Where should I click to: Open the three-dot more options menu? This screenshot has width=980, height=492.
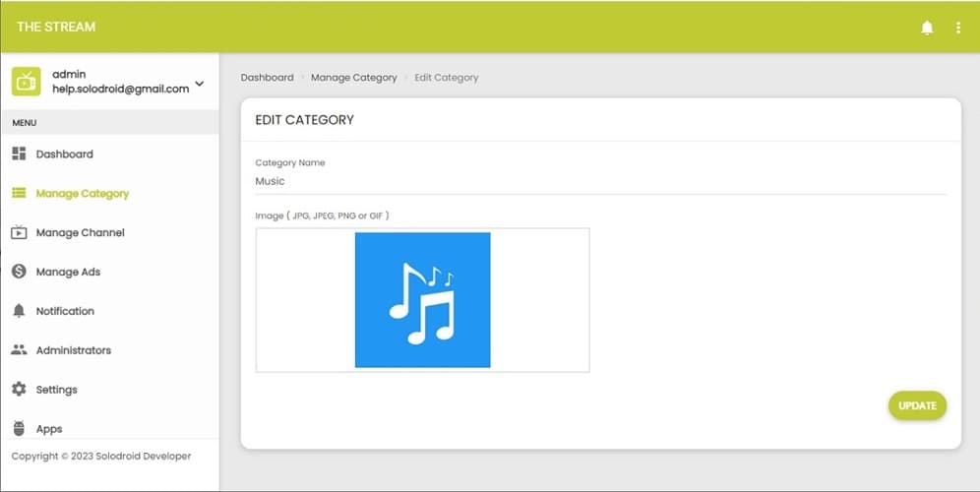958,28
